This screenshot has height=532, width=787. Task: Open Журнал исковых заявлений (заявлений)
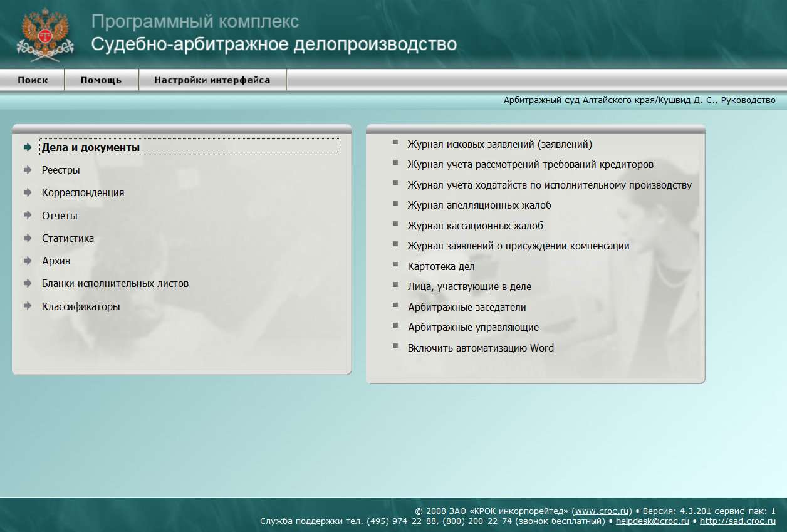499,145
